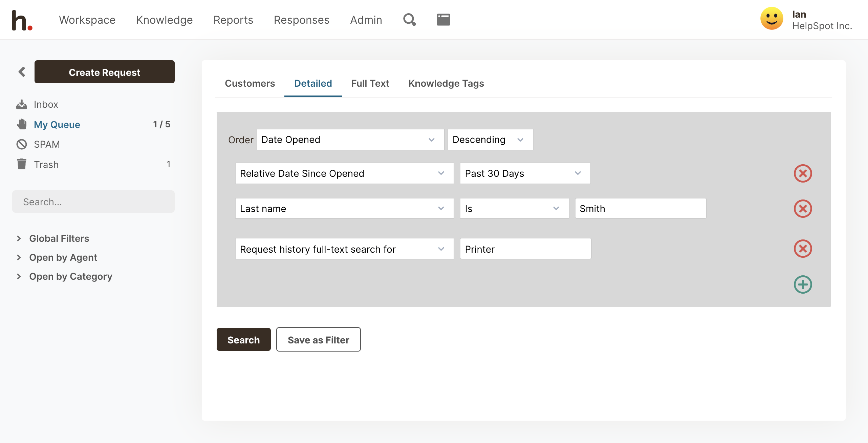Viewport: 868px width, 443px height.
Task: Change the Descending sort direction dropdown
Action: 490,140
